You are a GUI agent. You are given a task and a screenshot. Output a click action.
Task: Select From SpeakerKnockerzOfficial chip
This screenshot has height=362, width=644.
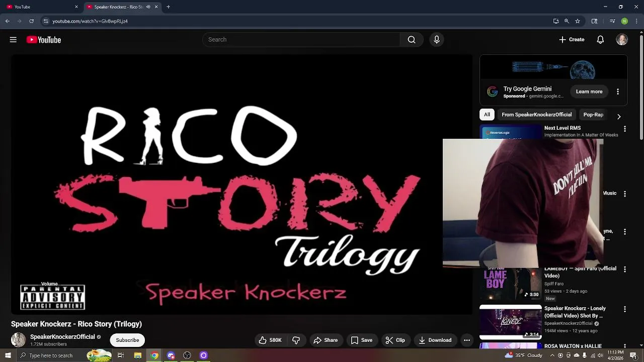536,115
